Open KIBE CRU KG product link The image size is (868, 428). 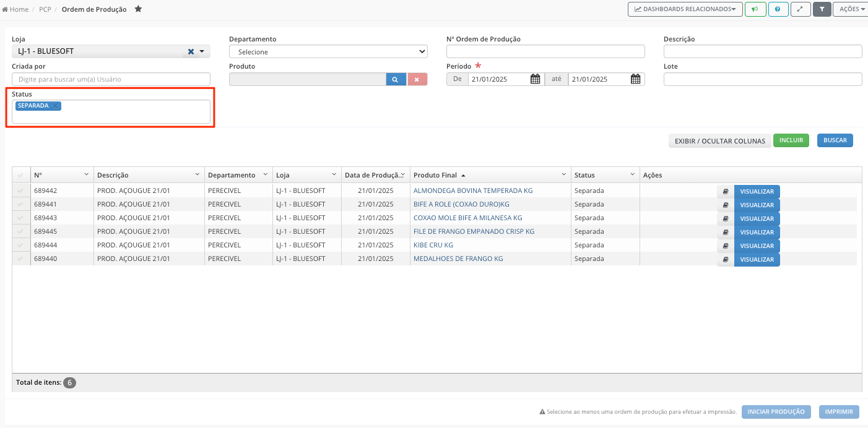pyautogui.click(x=433, y=245)
